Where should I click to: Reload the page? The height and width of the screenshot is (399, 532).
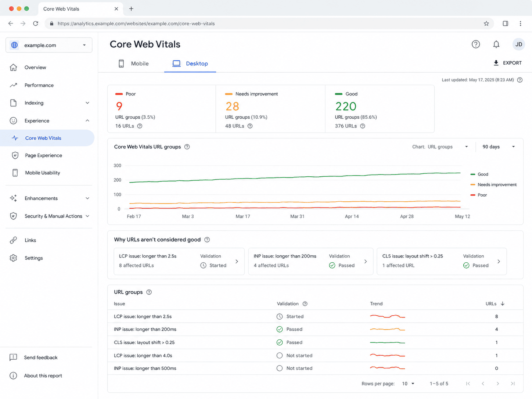[x=36, y=24]
